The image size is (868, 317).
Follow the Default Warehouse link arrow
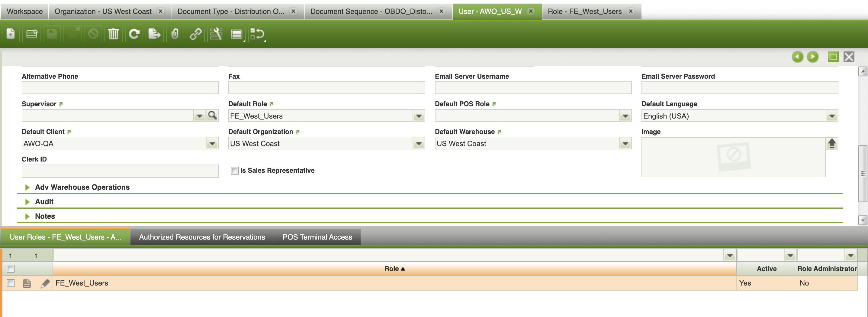pyautogui.click(x=499, y=132)
